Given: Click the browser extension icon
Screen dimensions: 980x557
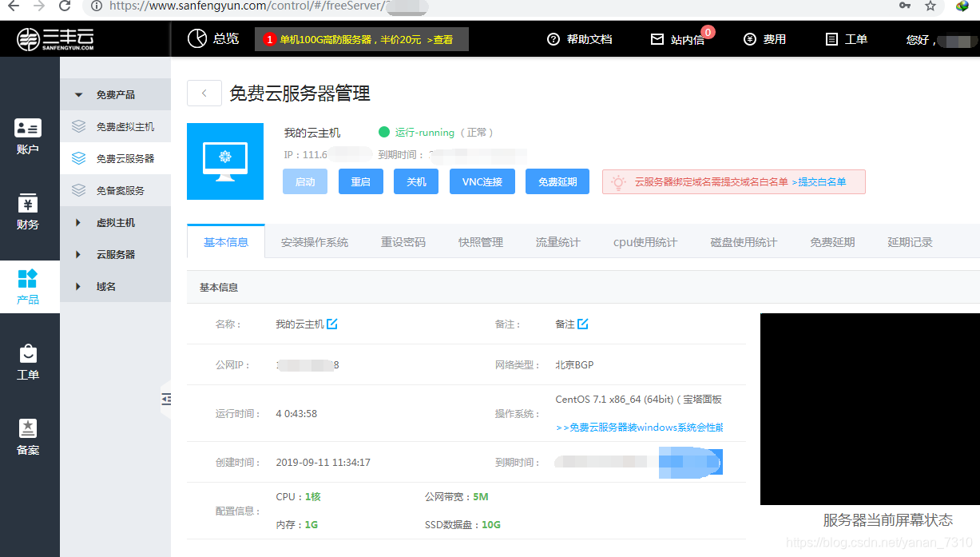Looking at the screenshot, I should (962, 6).
